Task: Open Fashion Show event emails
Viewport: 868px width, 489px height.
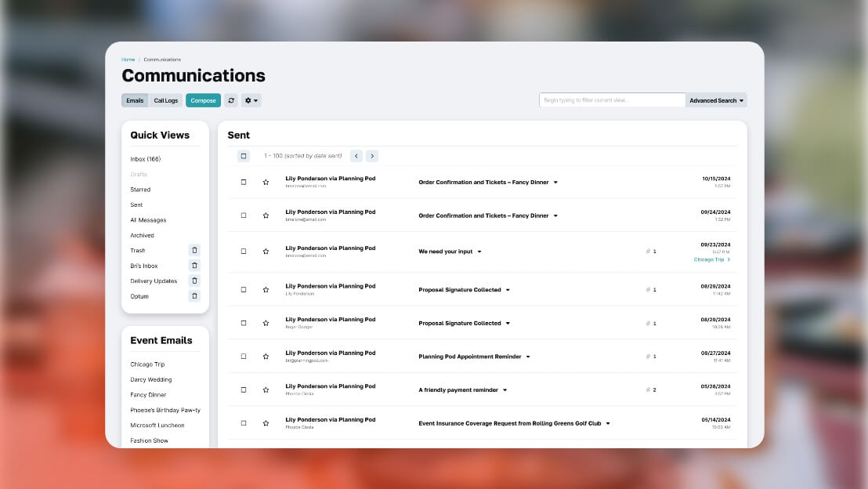Action: [x=150, y=441]
